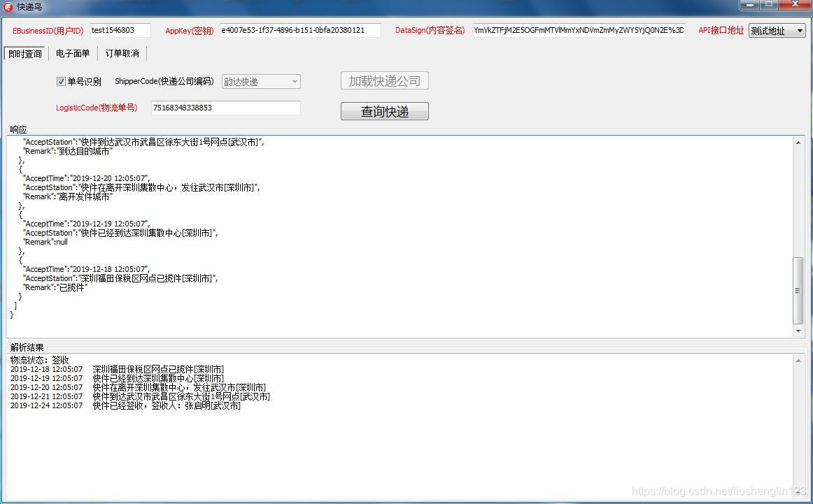Click AcceptStation line 快件在离开深圳集散中心 in response
Screen dimensions: 813x504
141,187
